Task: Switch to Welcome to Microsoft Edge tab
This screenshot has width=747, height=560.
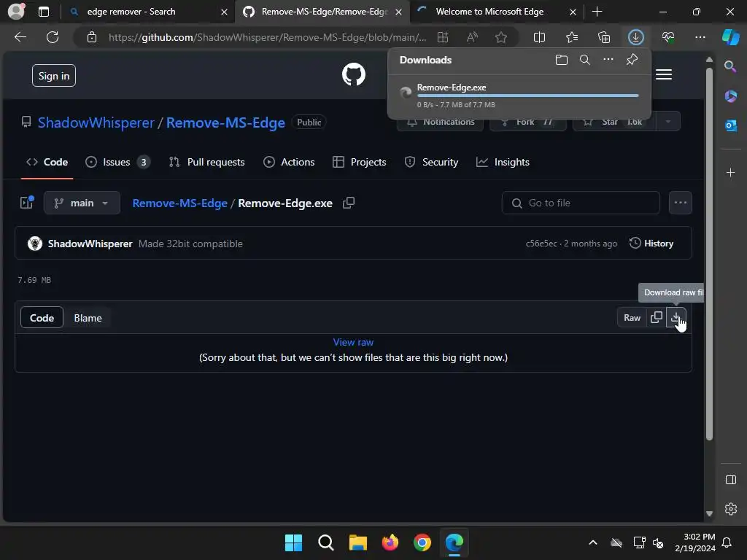Action: point(497,12)
